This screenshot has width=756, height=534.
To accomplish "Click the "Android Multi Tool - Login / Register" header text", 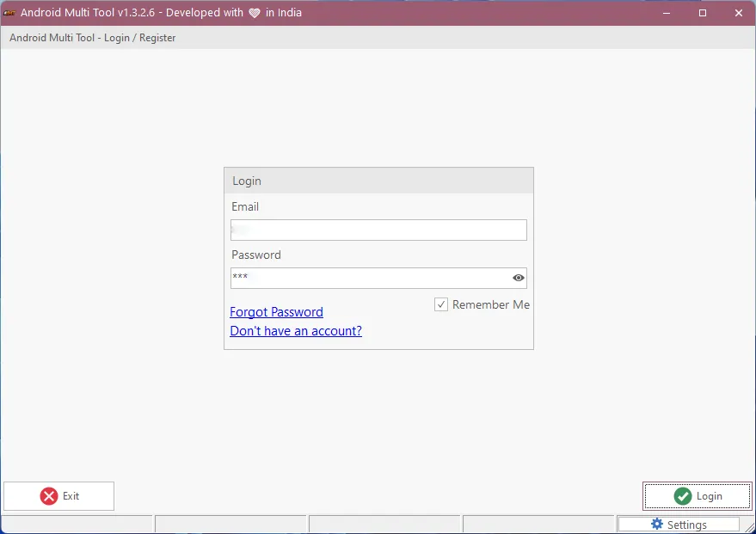I will (x=93, y=38).
